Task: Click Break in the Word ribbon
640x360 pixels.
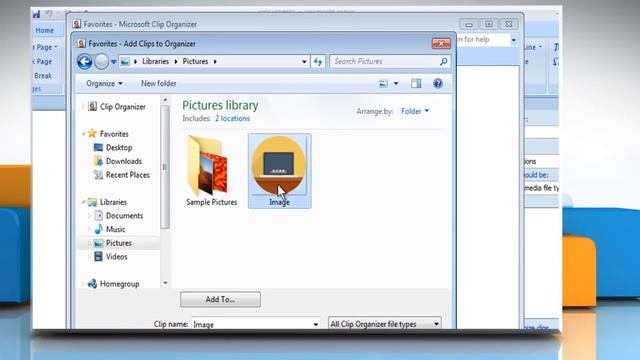Action: (43, 76)
